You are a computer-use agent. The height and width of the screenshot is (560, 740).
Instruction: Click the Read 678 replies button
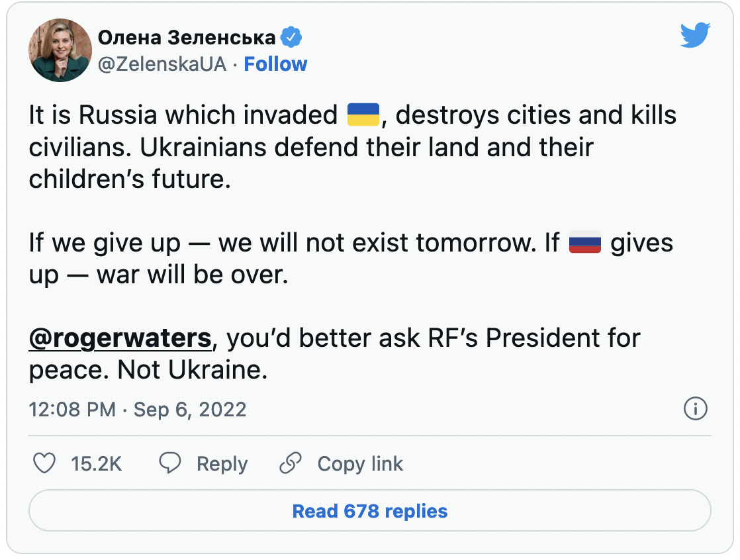click(x=369, y=511)
